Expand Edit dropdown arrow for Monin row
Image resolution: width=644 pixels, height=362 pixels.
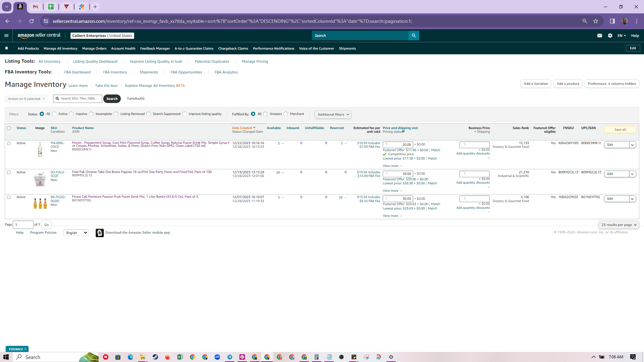pos(633,145)
